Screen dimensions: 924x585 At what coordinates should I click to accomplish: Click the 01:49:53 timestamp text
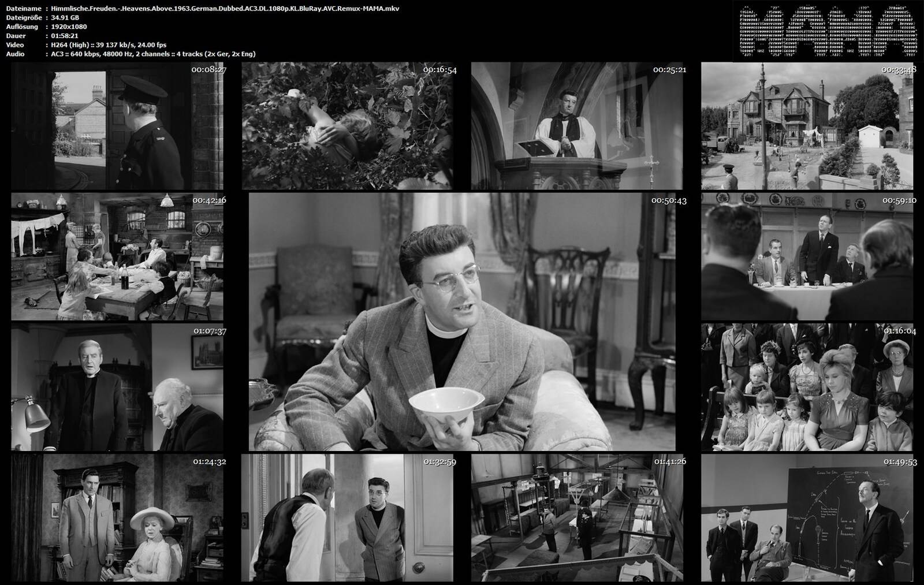899,461
